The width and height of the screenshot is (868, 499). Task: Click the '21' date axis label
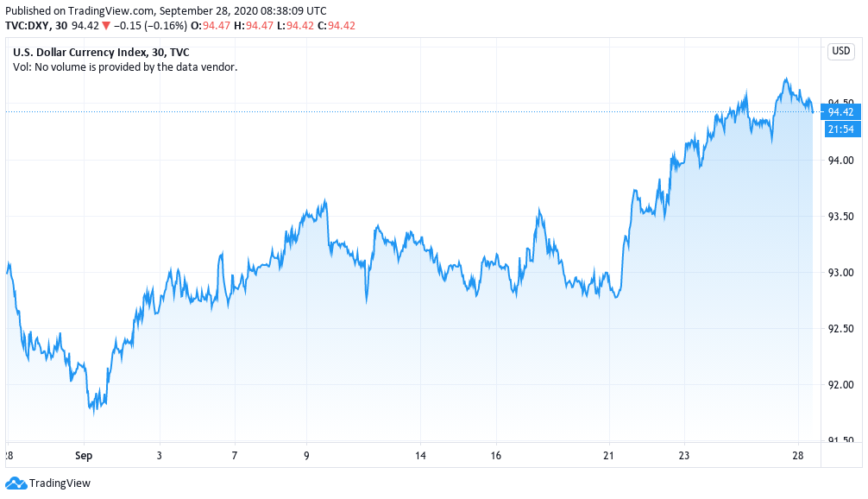point(609,455)
